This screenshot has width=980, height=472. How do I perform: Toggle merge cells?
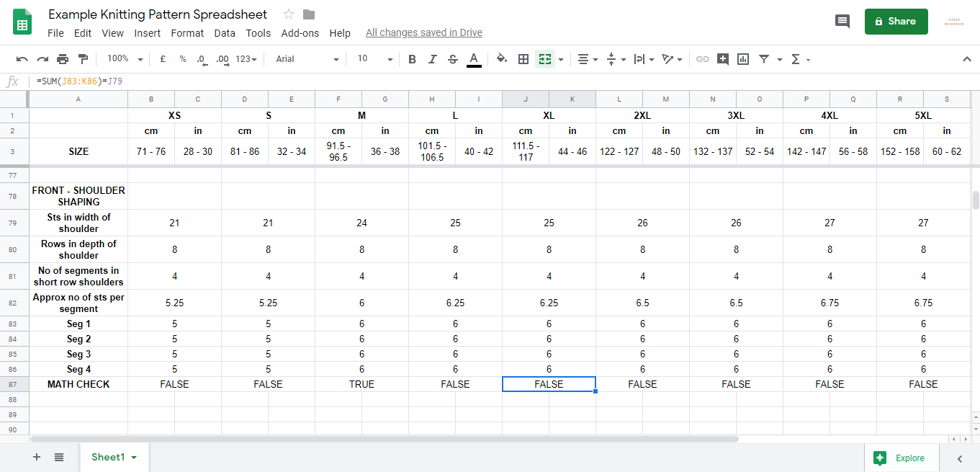coord(545,59)
